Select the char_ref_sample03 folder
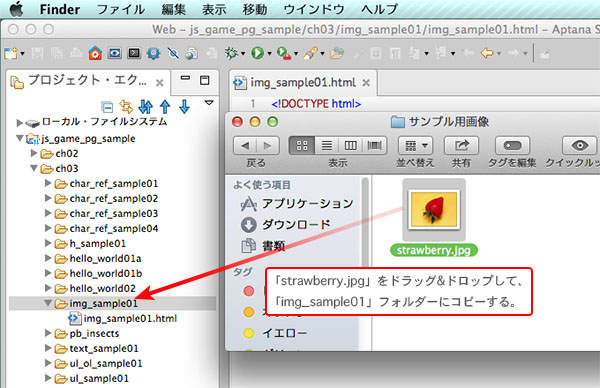The height and width of the screenshot is (388, 600). (x=106, y=214)
